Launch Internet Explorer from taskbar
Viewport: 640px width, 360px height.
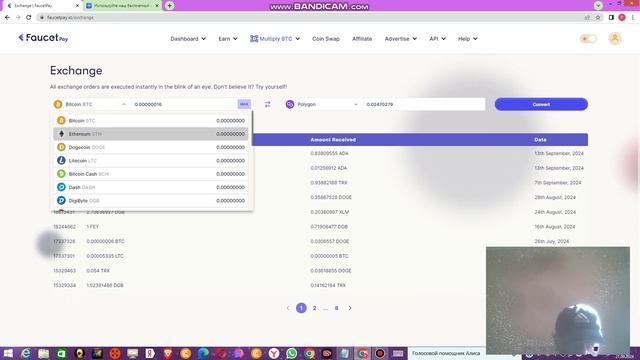[x=26, y=353]
